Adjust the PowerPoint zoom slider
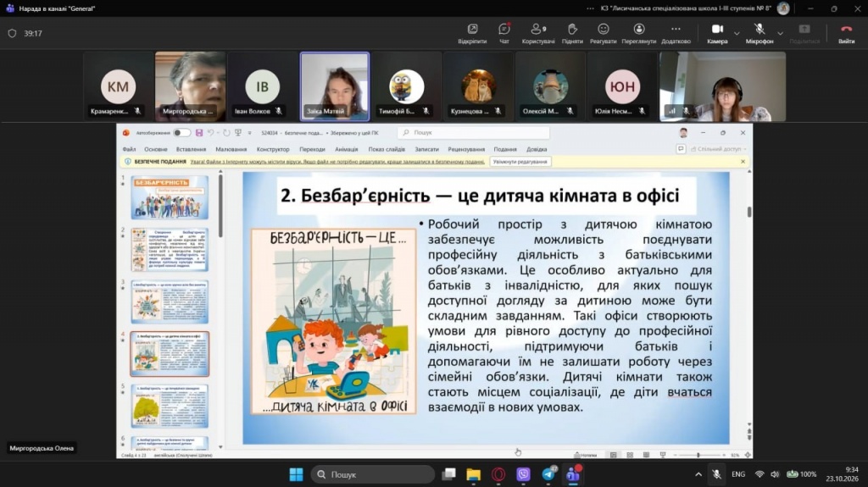Screen dimensions: 868x487 click(698, 455)
